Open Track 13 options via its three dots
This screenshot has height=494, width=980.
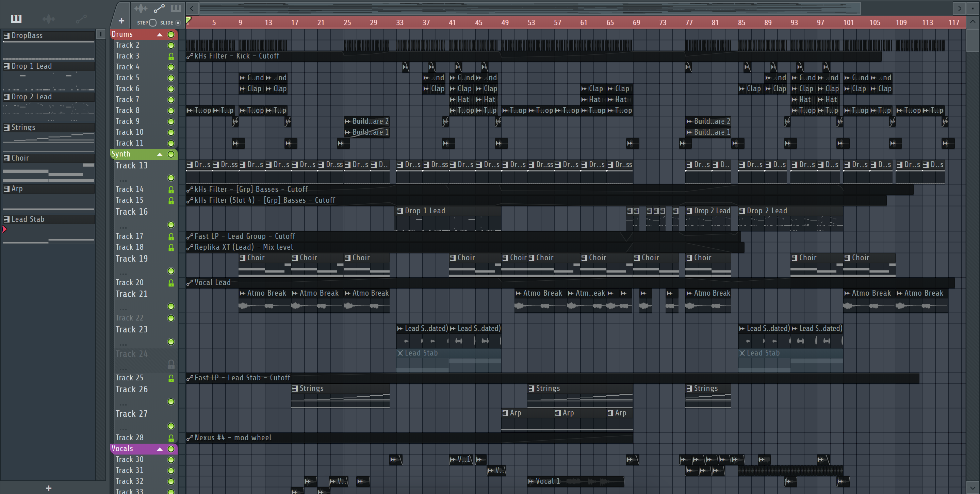[123, 180]
